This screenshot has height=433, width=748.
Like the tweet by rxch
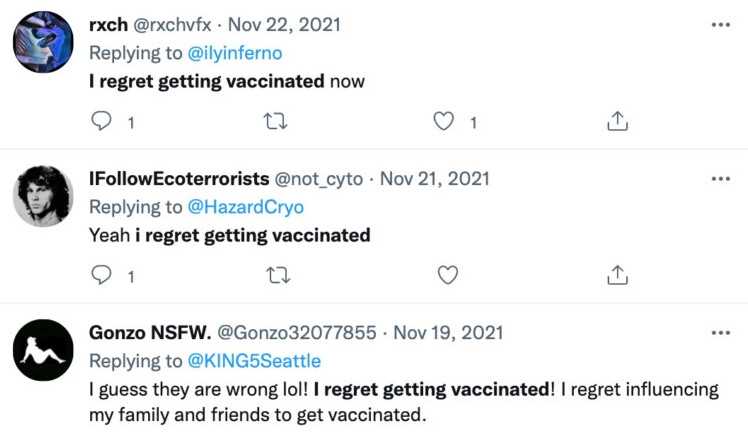pos(445,122)
